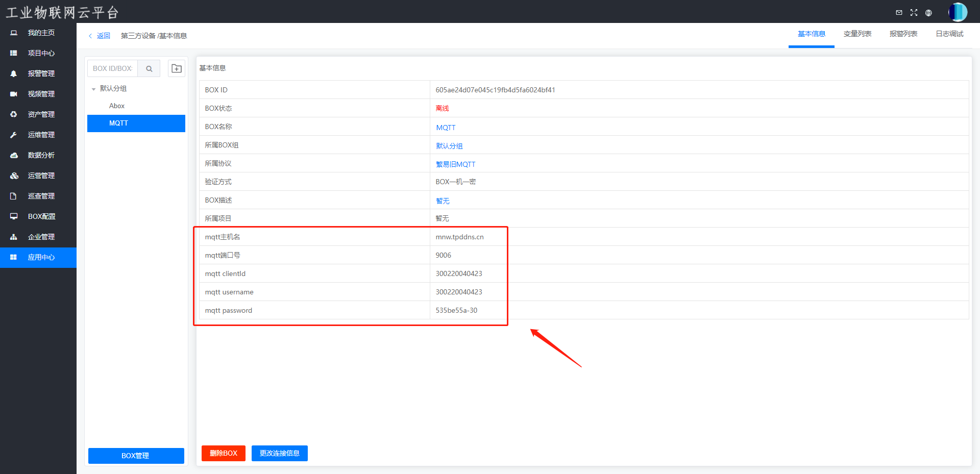Viewport: 980px width, 474px height.
Task: Click the red 删除BOX button
Action: point(223,453)
